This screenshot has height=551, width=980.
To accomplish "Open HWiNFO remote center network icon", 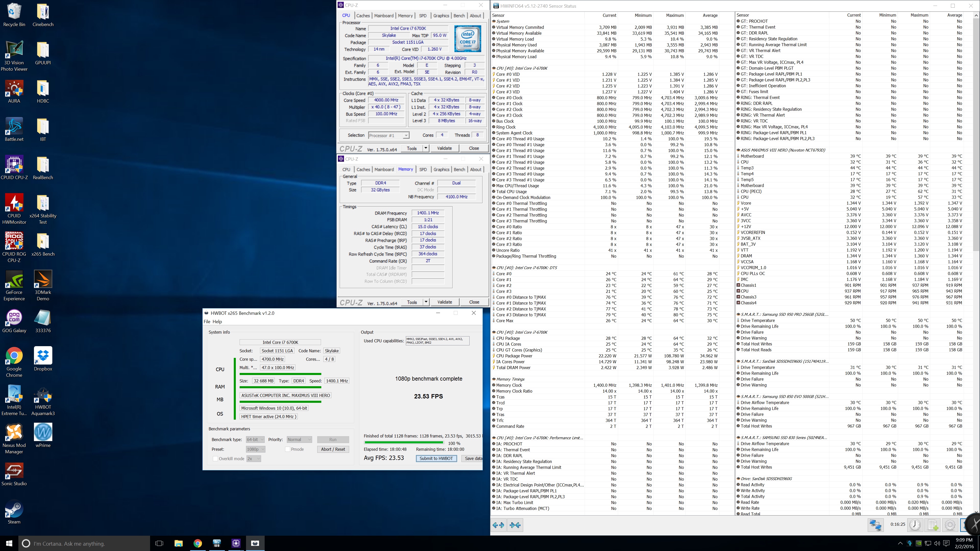I will point(875,525).
